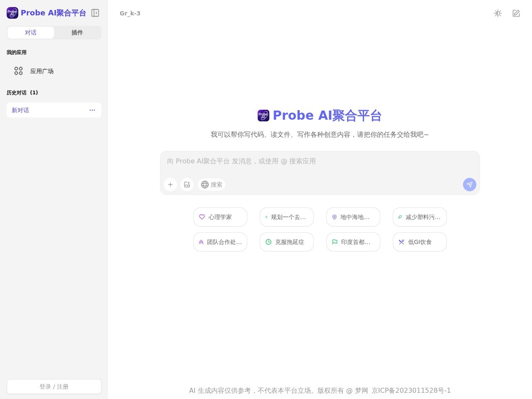The width and height of the screenshot is (532, 399).
Task: Open the 新对话 three-dots options menu
Action: pyautogui.click(x=92, y=110)
